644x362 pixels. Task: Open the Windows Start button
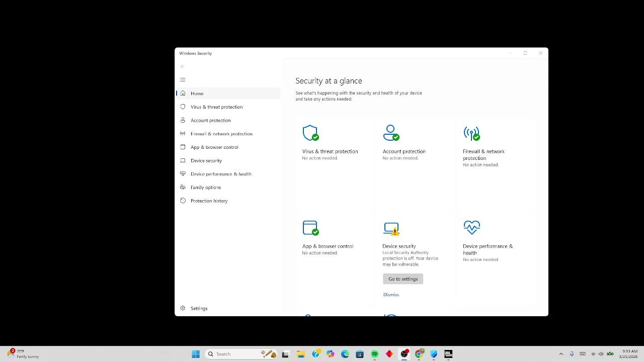click(x=196, y=354)
